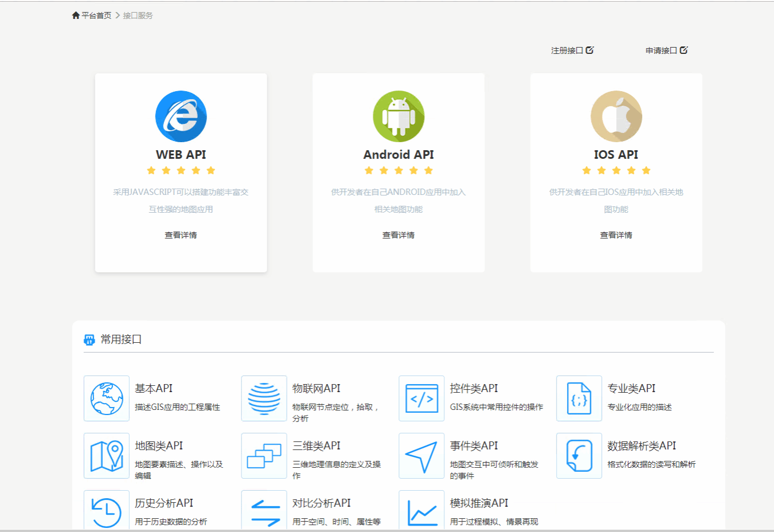Click description 专业化应用的描述
The width and height of the screenshot is (774, 532).
tap(640, 407)
